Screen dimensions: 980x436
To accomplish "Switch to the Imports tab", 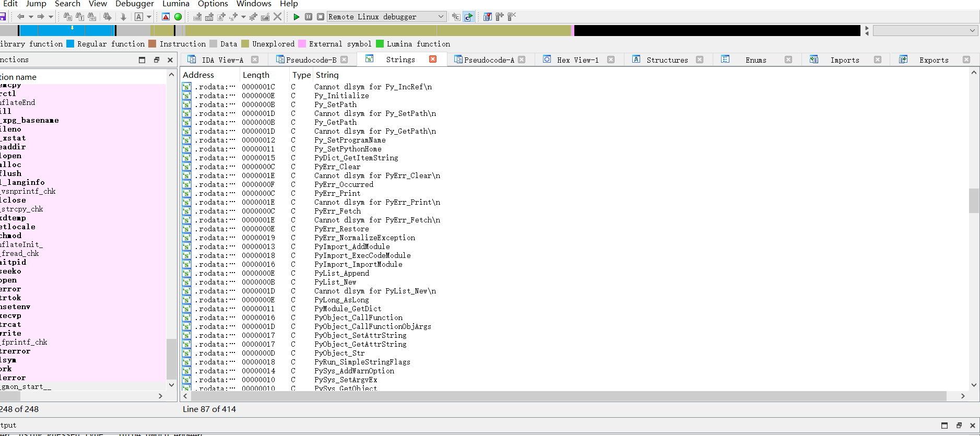I will 845,60.
